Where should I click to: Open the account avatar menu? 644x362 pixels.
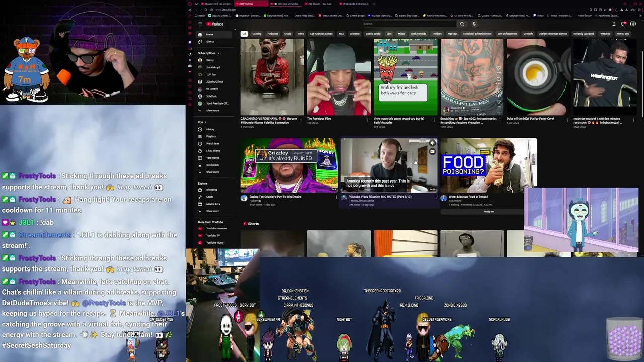coord(633,24)
